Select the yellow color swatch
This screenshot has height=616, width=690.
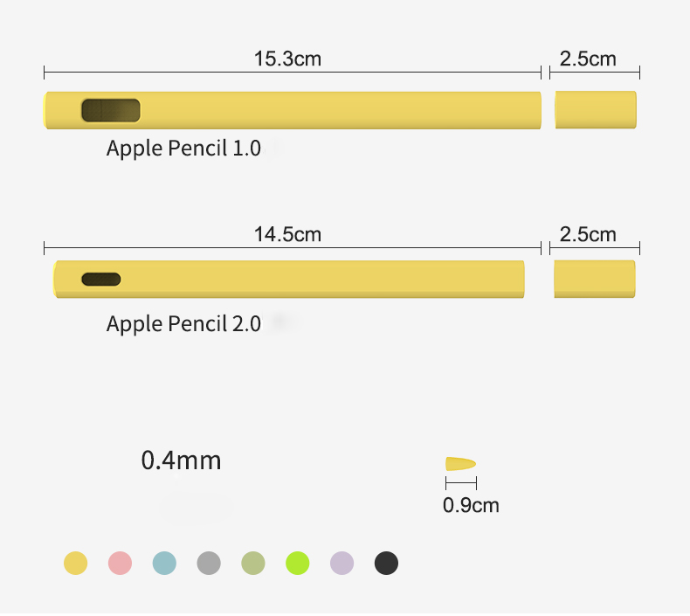point(76,563)
